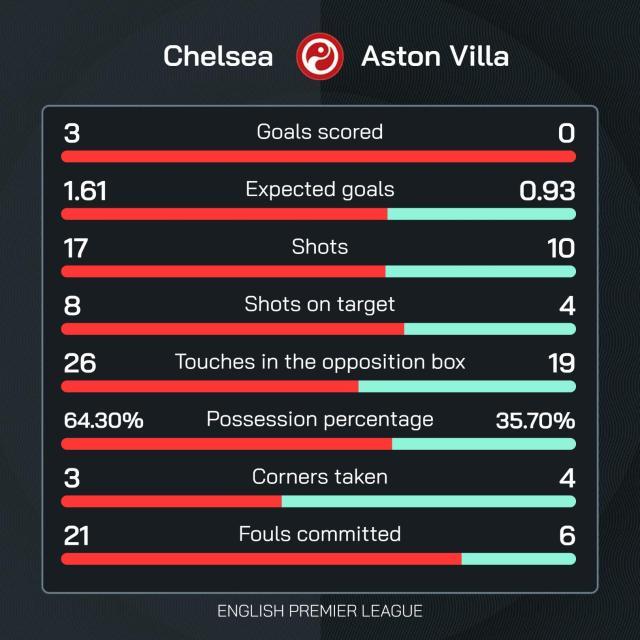Select the Chelsea team name
The width and height of the screenshot is (640, 640).
click(218, 56)
